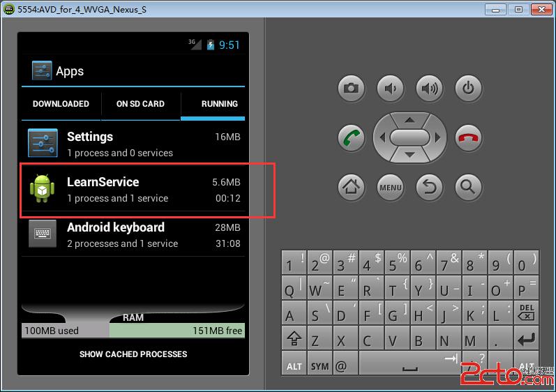
Task: Click the Q key
Action: tap(294, 287)
